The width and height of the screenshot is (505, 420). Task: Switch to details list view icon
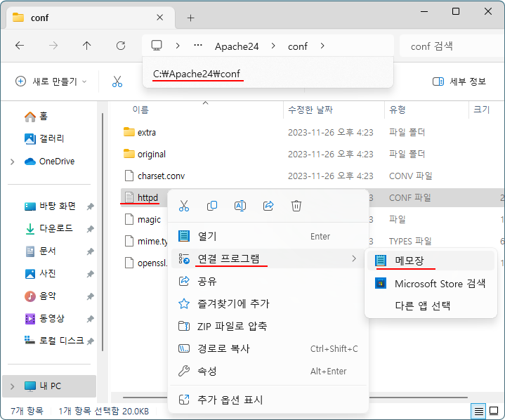coord(478,412)
